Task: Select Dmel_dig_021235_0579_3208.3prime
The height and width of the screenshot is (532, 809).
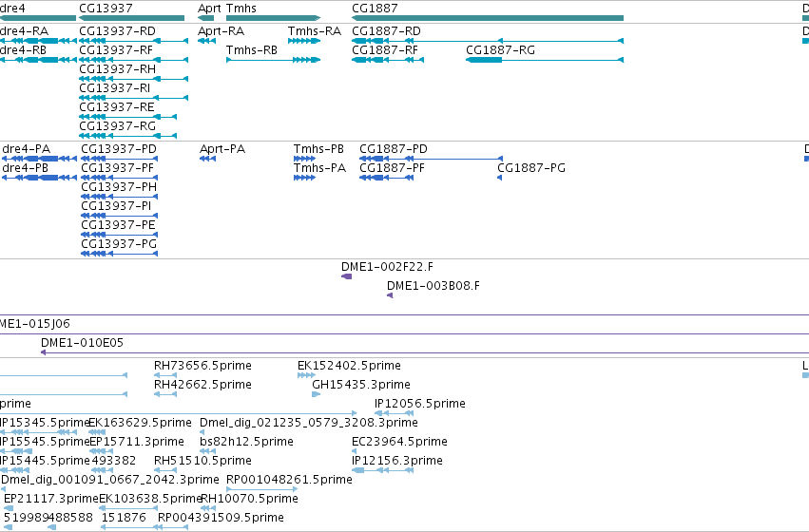Action: click(x=202, y=432)
